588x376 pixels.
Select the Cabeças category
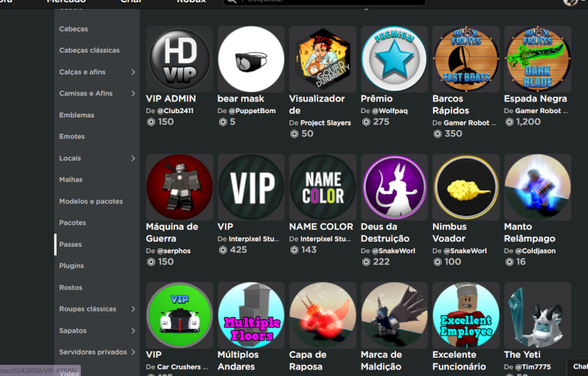pyautogui.click(x=73, y=29)
